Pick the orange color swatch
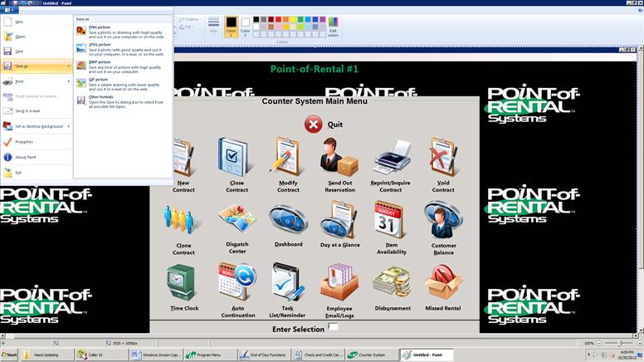This screenshot has height=362, width=644. (285, 19)
